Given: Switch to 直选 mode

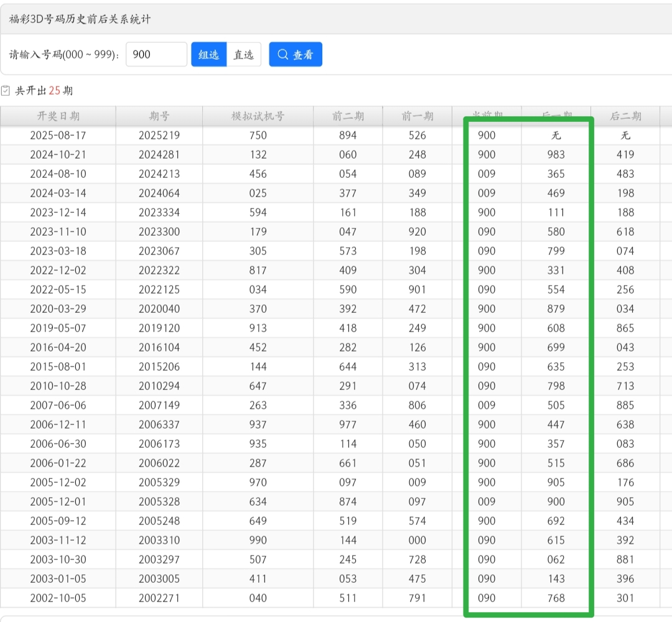Looking at the screenshot, I should point(243,54).
